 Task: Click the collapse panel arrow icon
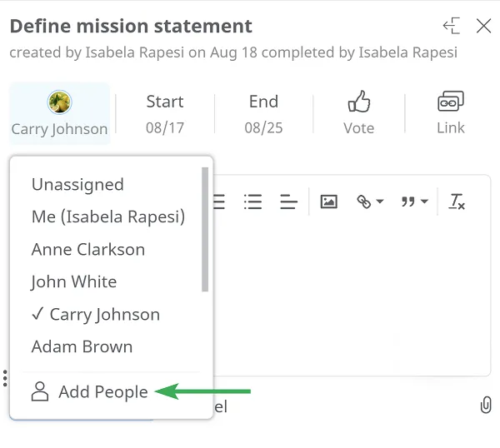tap(452, 26)
